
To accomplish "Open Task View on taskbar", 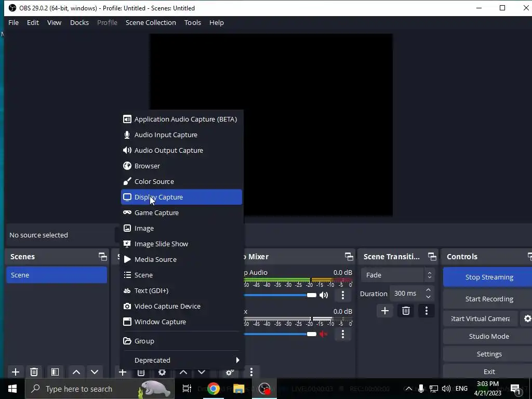I will click(x=187, y=389).
